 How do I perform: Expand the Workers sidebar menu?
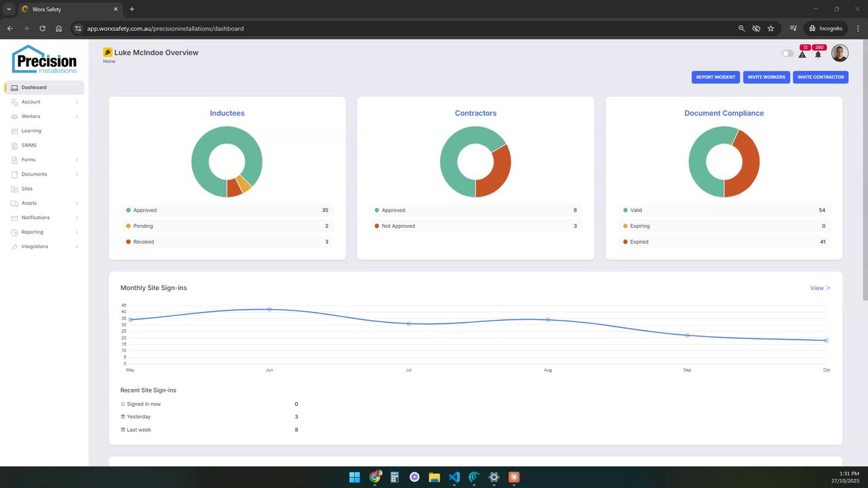44,117
